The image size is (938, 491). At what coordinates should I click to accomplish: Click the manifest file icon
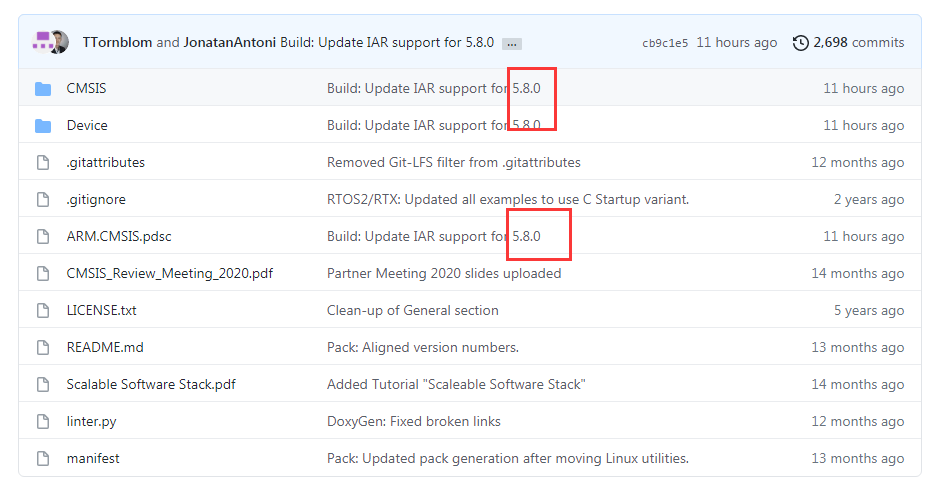[x=43, y=459]
